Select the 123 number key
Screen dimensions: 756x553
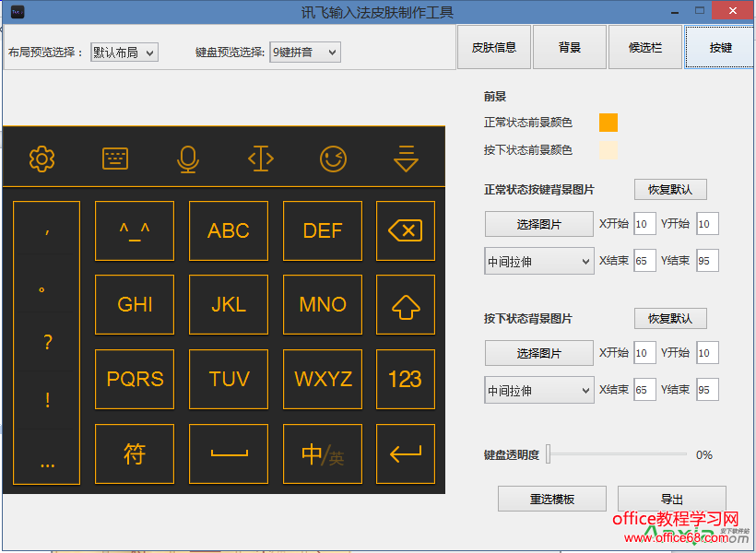coord(405,379)
